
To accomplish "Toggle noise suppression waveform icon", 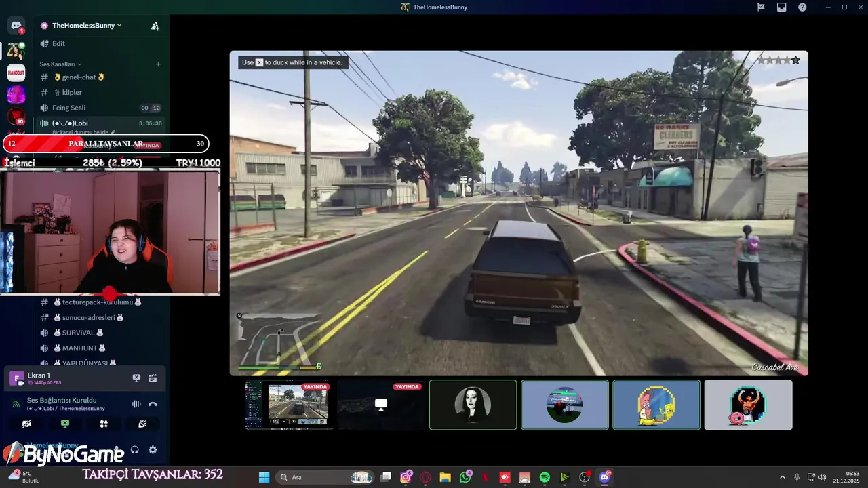I will (x=136, y=404).
